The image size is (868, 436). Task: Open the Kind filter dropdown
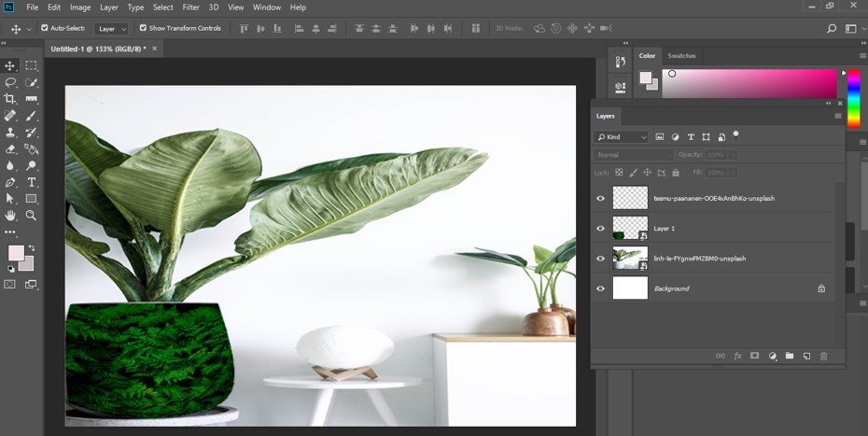[622, 137]
